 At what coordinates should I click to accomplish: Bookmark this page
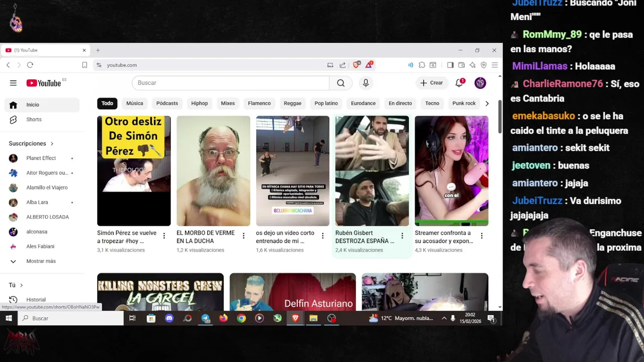(x=85, y=65)
